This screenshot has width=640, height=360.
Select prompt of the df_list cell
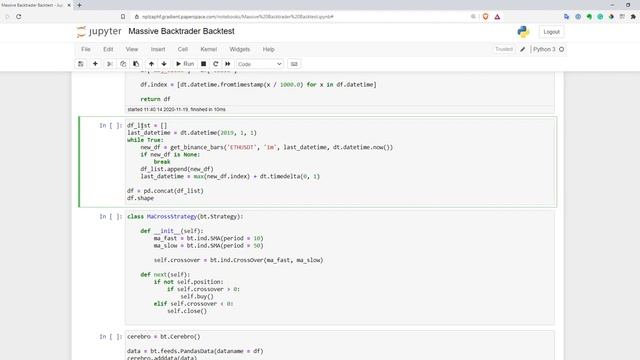[111, 126]
